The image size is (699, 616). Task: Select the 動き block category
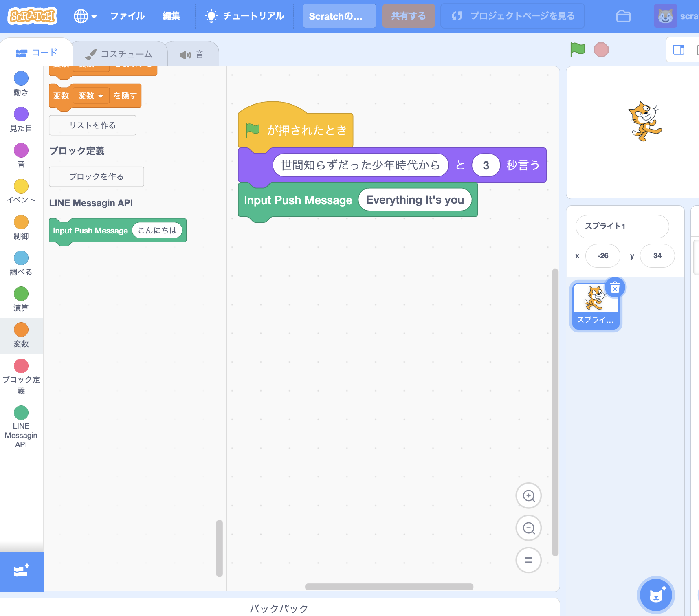[21, 84]
